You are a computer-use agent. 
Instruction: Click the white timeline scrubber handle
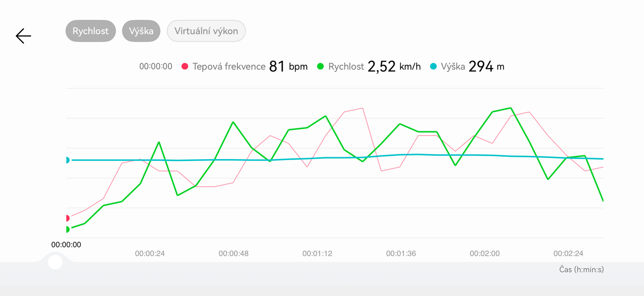(x=55, y=262)
